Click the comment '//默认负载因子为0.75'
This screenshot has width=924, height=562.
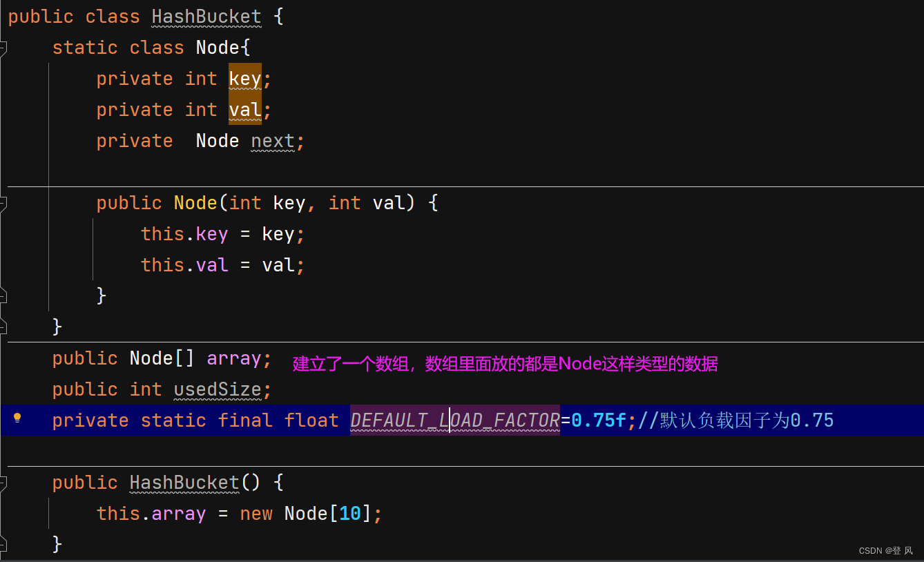735,420
